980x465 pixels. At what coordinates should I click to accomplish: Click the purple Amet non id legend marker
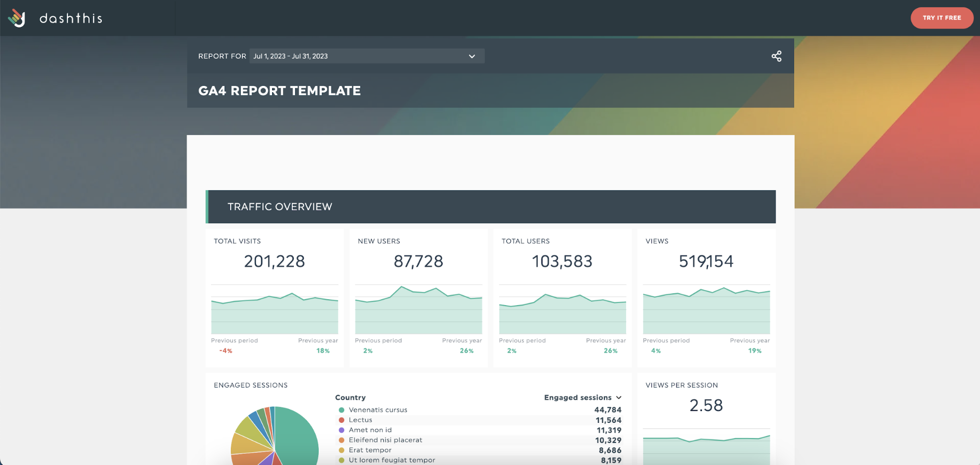pyautogui.click(x=341, y=430)
